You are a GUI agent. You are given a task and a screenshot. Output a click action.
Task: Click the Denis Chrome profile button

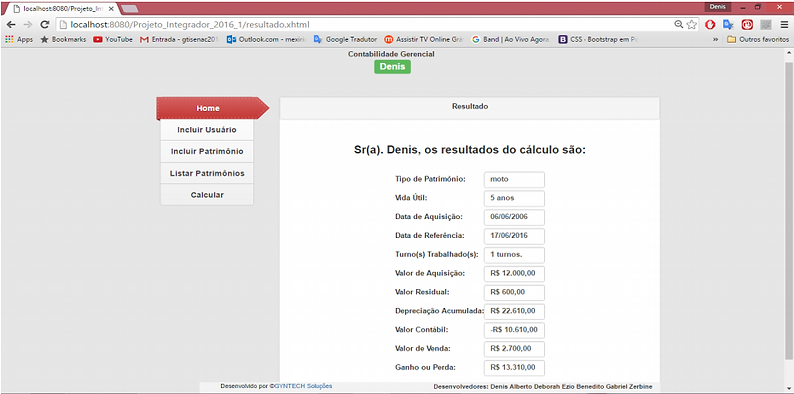718,7
